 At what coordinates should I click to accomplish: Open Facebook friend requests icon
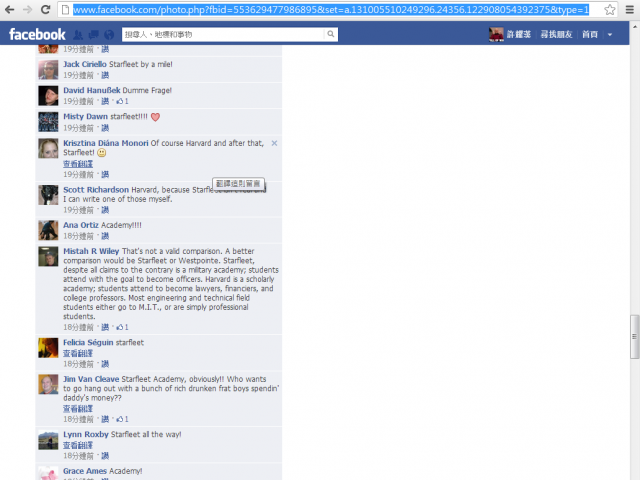point(78,35)
